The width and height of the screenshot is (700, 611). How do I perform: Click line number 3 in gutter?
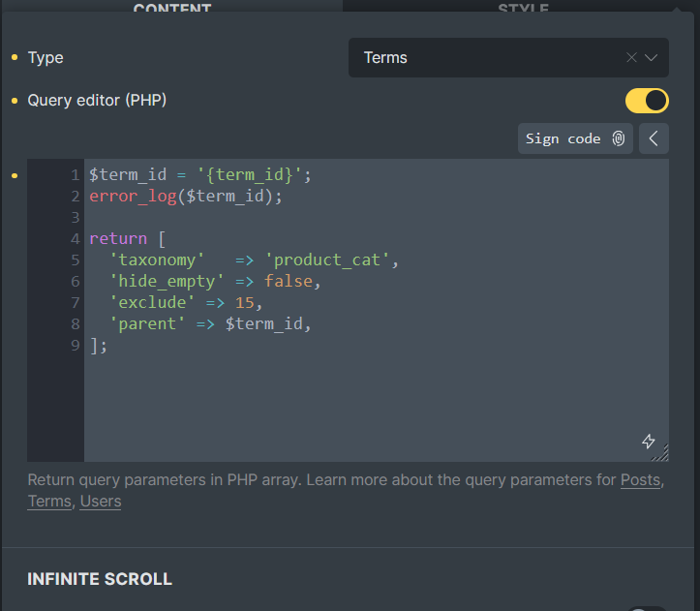click(x=75, y=218)
